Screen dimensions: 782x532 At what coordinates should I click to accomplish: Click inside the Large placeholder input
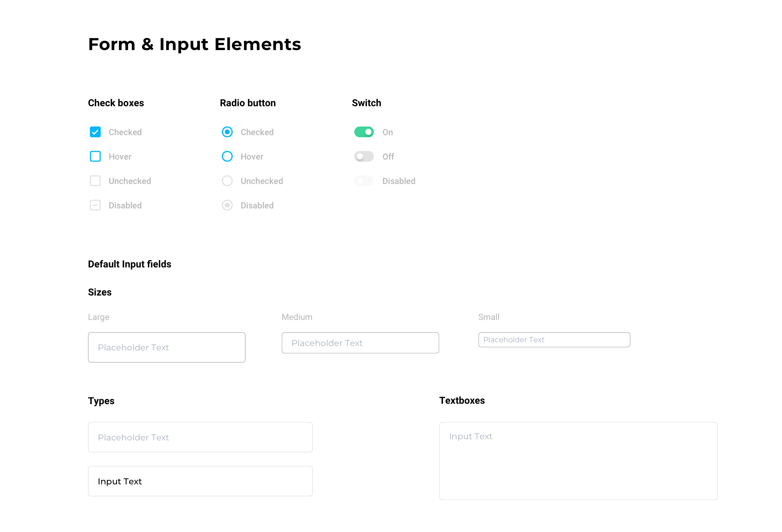click(x=166, y=347)
